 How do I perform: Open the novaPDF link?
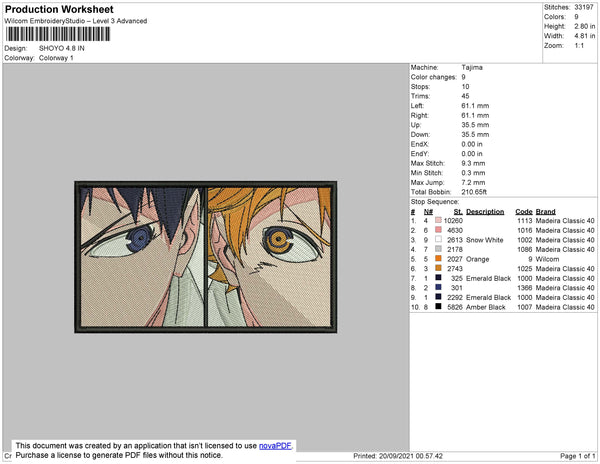coord(275,446)
